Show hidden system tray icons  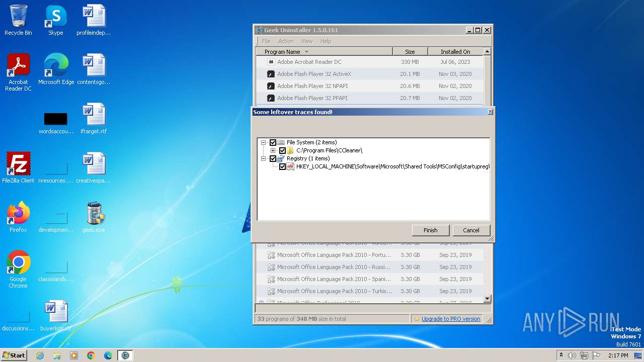[561, 355]
